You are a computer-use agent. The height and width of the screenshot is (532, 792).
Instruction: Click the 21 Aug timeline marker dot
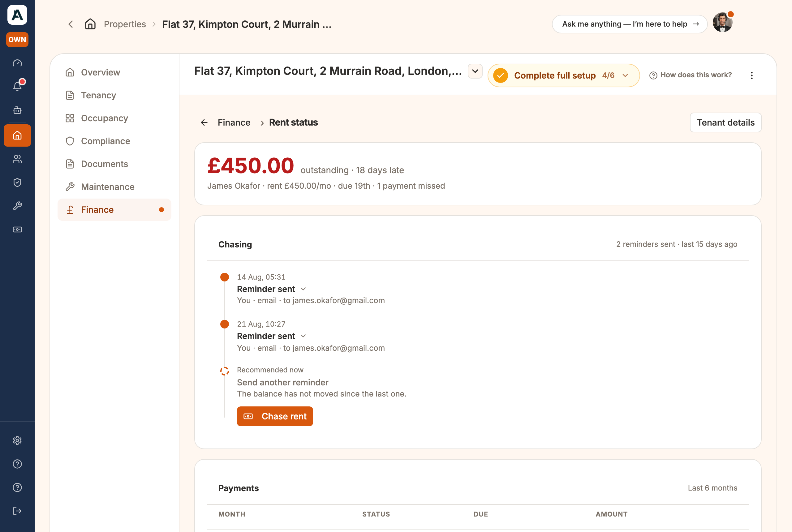point(225,324)
